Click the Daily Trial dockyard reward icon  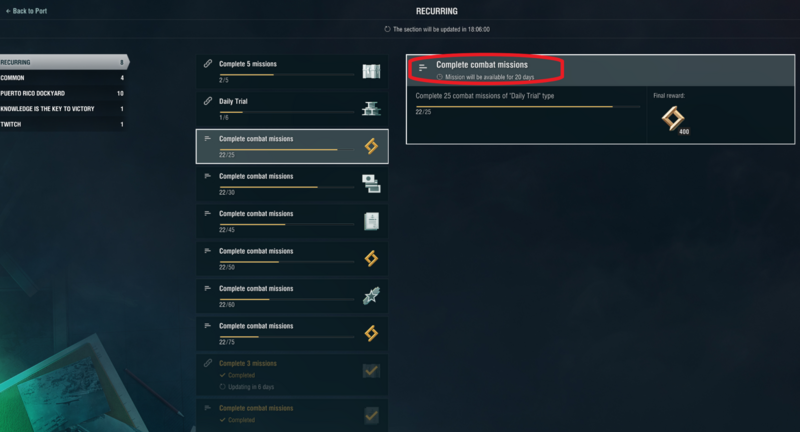(x=371, y=109)
